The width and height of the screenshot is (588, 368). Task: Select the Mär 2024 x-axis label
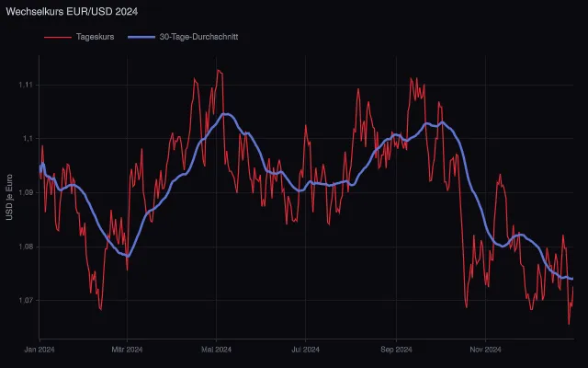(127, 350)
